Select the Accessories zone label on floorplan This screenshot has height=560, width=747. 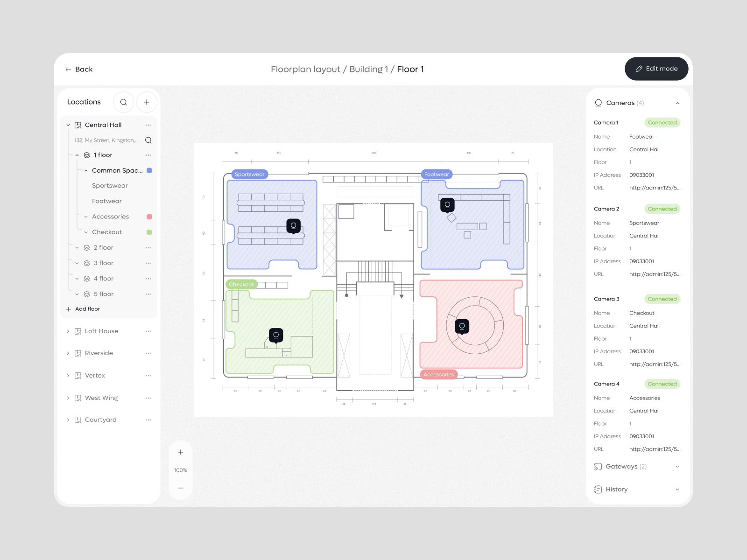[438, 375]
